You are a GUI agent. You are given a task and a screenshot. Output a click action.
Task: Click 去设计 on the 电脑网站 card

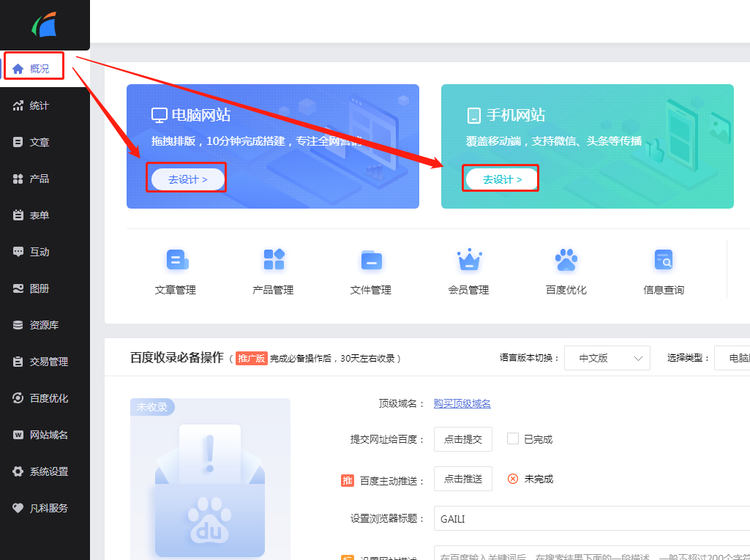187,179
